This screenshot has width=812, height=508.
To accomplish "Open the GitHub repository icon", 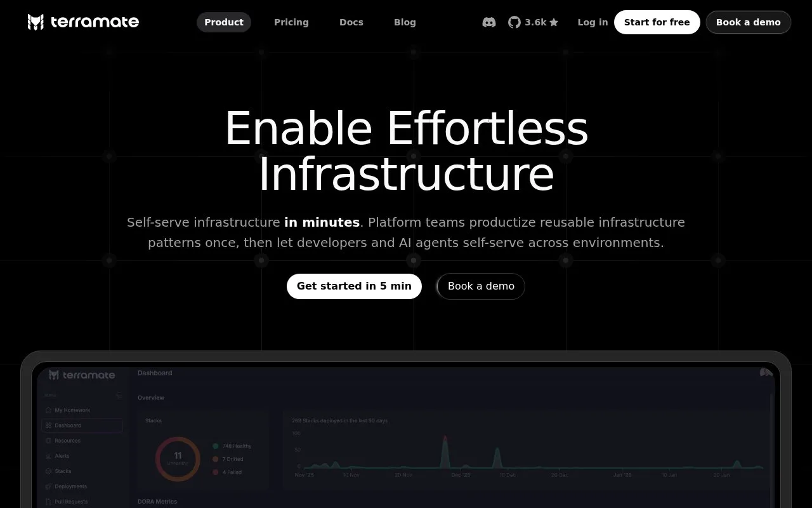I will [514, 22].
